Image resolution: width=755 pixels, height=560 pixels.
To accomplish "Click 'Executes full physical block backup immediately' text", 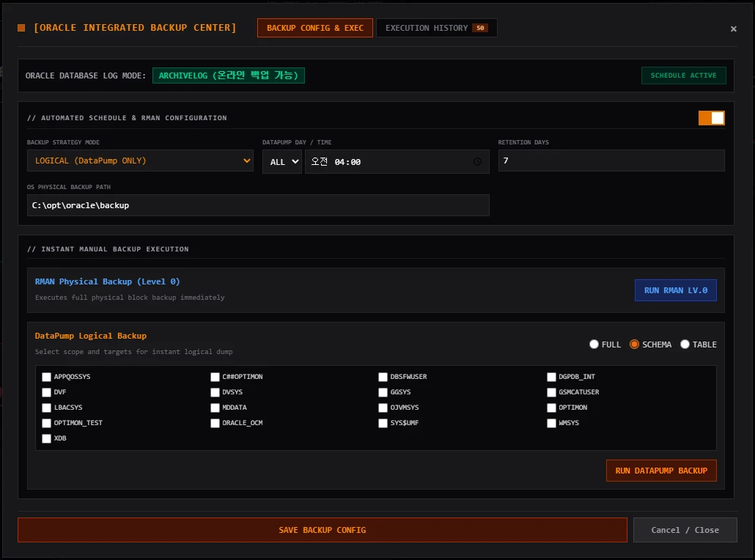I will point(130,298).
